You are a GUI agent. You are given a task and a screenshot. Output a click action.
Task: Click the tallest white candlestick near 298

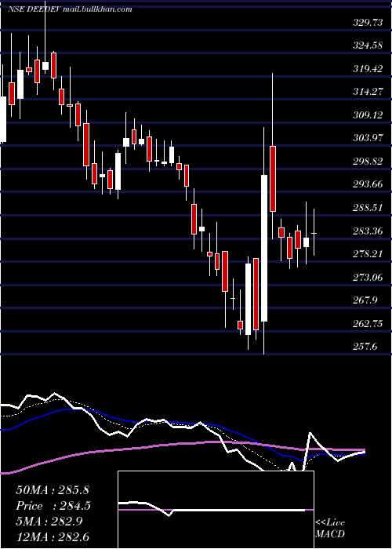(x=264, y=248)
